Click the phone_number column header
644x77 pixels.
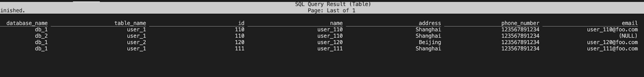click(520, 23)
